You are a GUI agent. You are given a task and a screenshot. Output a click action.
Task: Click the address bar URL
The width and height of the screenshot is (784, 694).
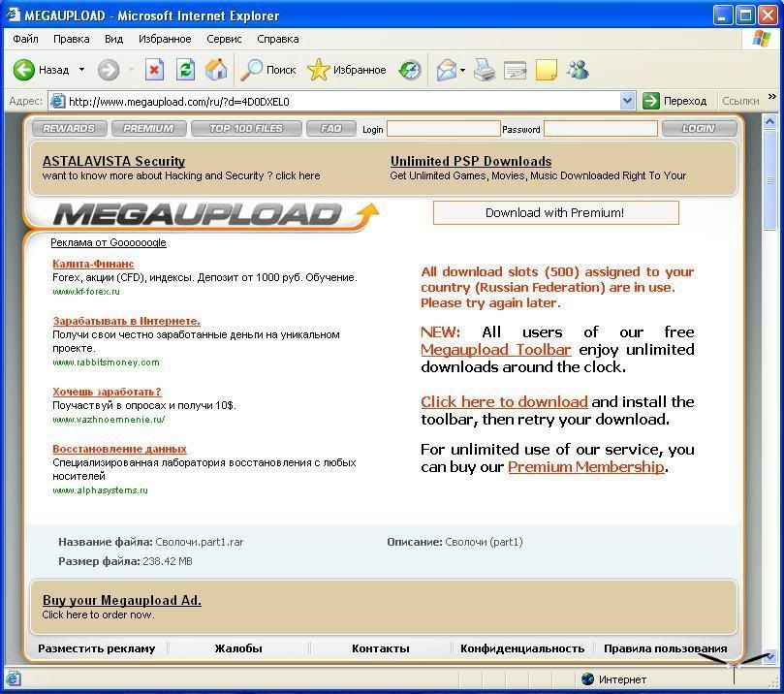pyautogui.click(x=179, y=102)
